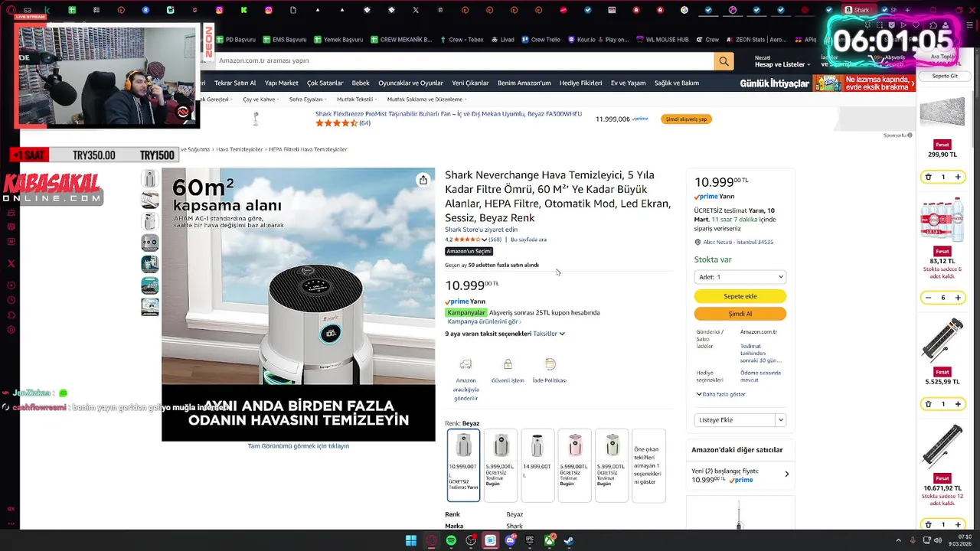The image size is (980, 551).
Task: Open the star rating breakdown chevron
Action: tap(484, 240)
